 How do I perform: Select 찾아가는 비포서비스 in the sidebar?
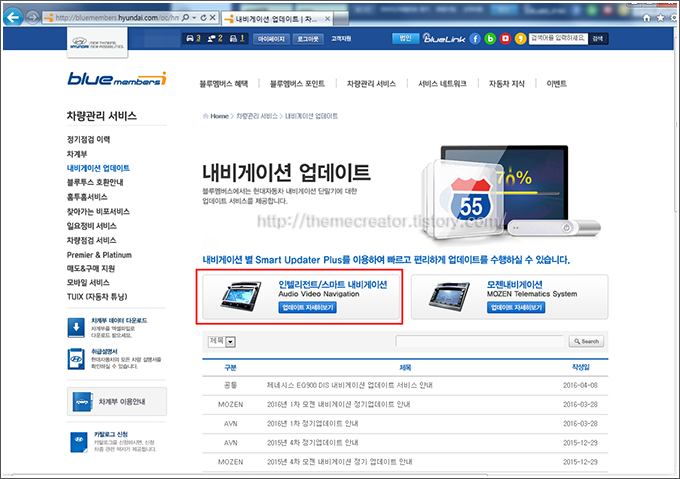98,212
